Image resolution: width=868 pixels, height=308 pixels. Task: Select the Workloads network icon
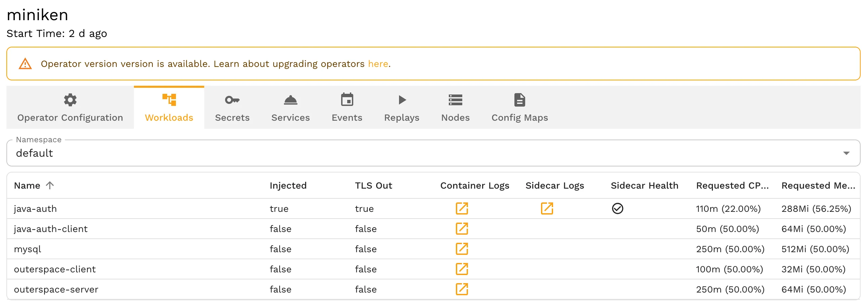coord(169,100)
